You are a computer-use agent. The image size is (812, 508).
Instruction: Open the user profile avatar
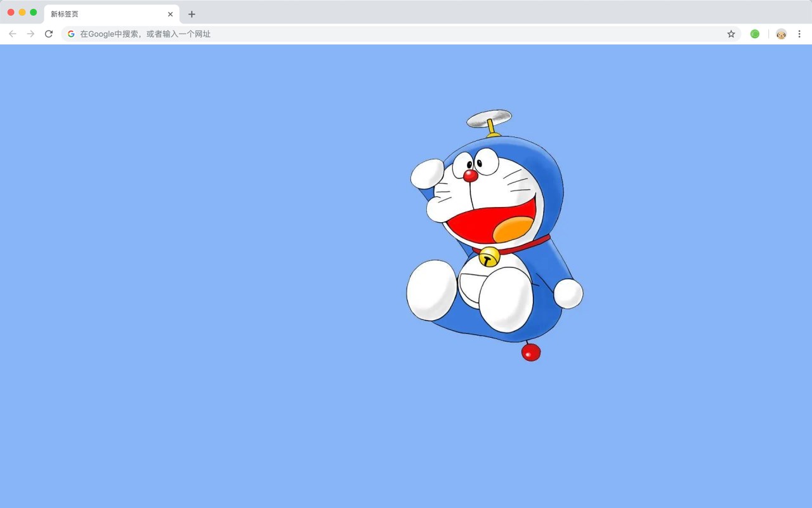pyautogui.click(x=781, y=34)
